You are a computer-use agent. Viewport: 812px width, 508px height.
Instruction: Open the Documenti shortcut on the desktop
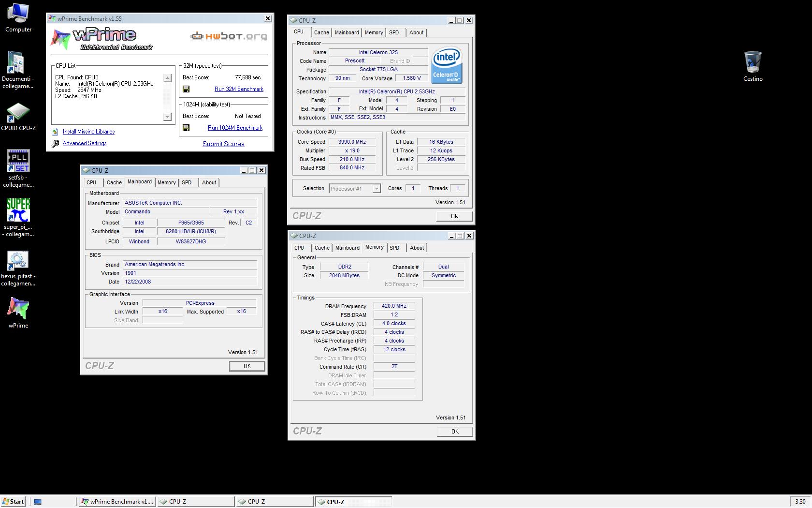(18, 70)
